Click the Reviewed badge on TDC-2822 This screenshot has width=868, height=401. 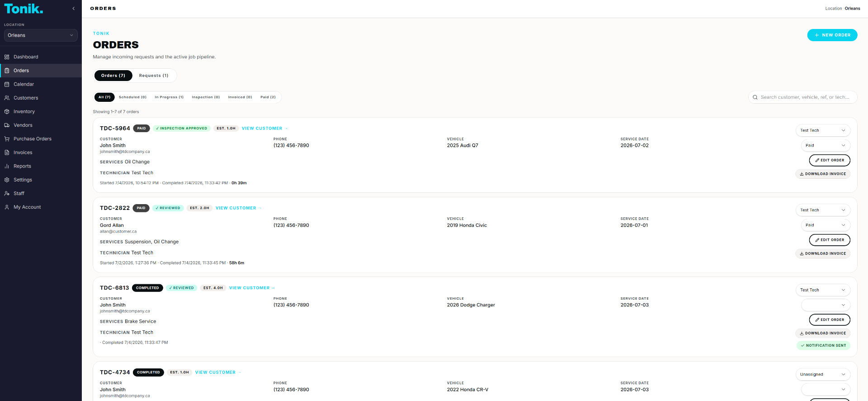[x=168, y=208]
